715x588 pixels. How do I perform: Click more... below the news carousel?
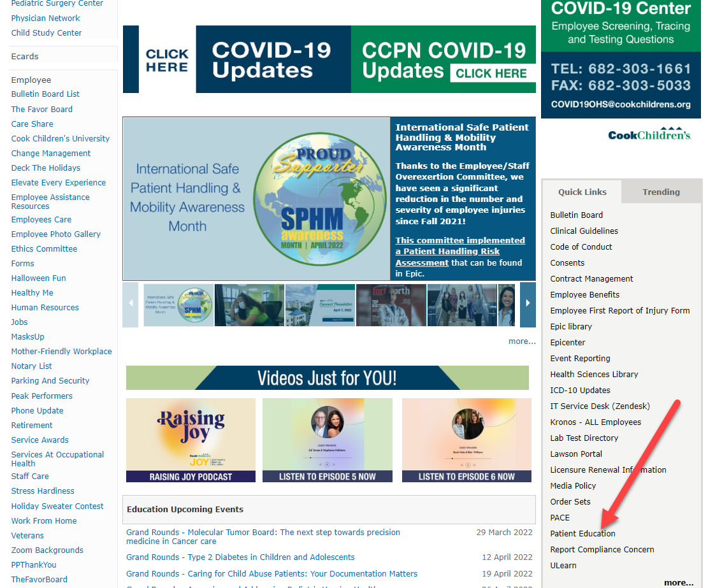[x=522, y=341]
